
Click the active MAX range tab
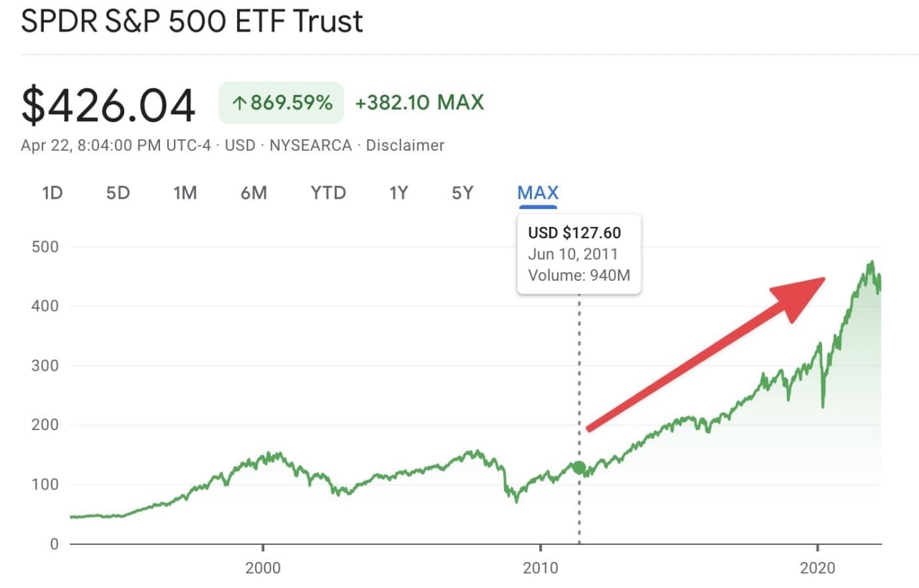(538, 192)
